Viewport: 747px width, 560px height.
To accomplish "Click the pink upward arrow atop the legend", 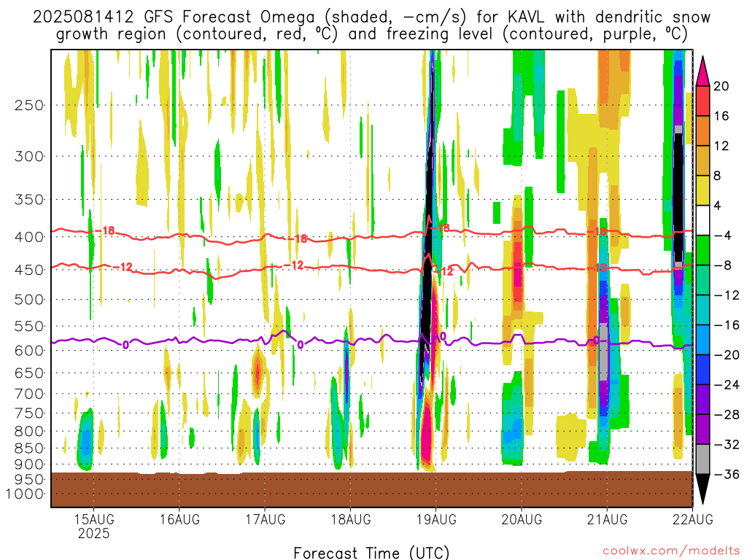I will [x=703, y=71].
